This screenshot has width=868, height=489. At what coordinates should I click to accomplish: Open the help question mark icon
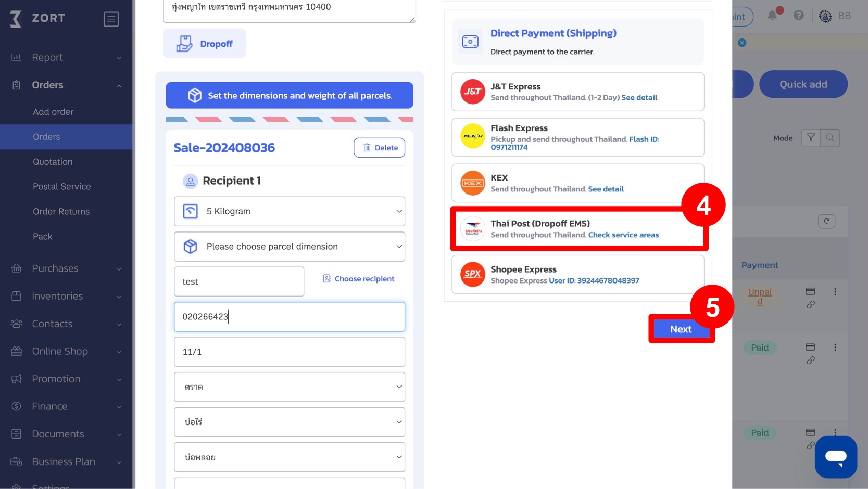[798, 16]
